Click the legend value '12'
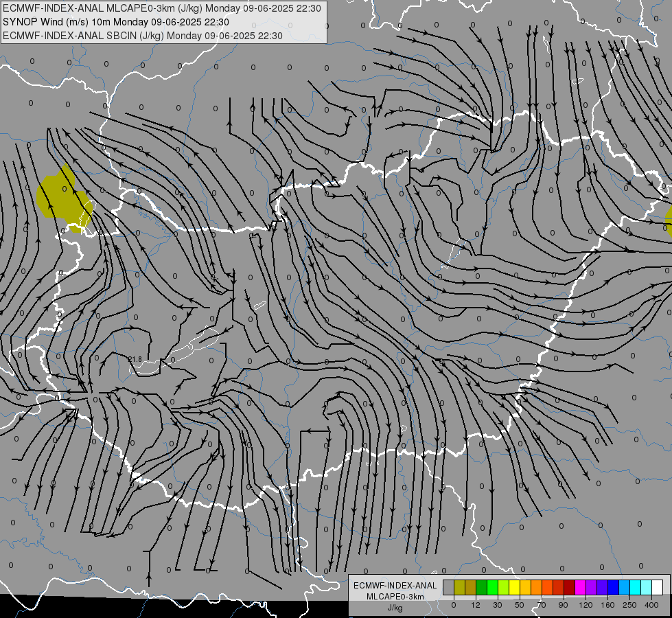672x618 pixels. tap(476, 605)
